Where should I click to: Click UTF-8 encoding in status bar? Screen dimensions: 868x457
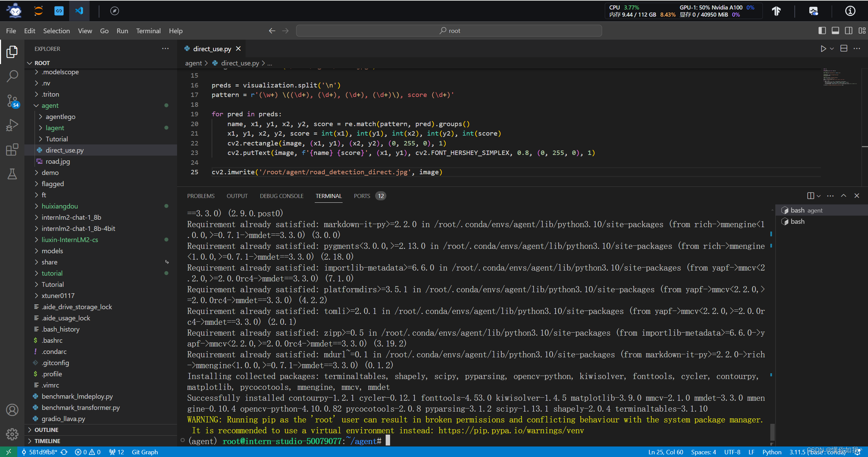(x=732, y=452)
